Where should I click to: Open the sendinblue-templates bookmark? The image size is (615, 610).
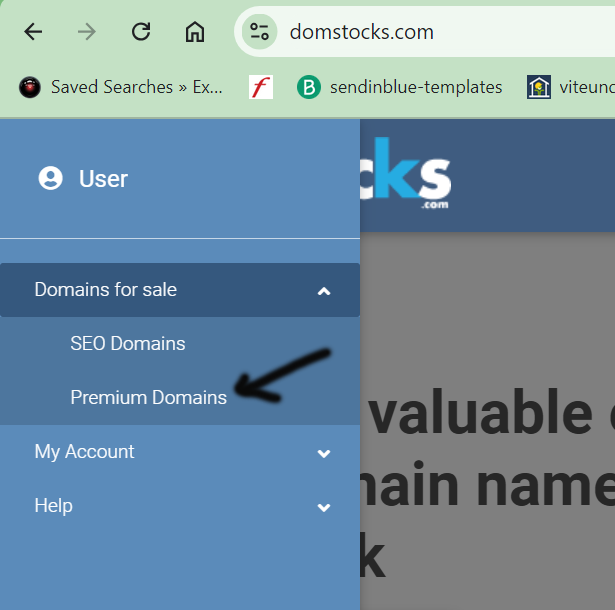400,87
